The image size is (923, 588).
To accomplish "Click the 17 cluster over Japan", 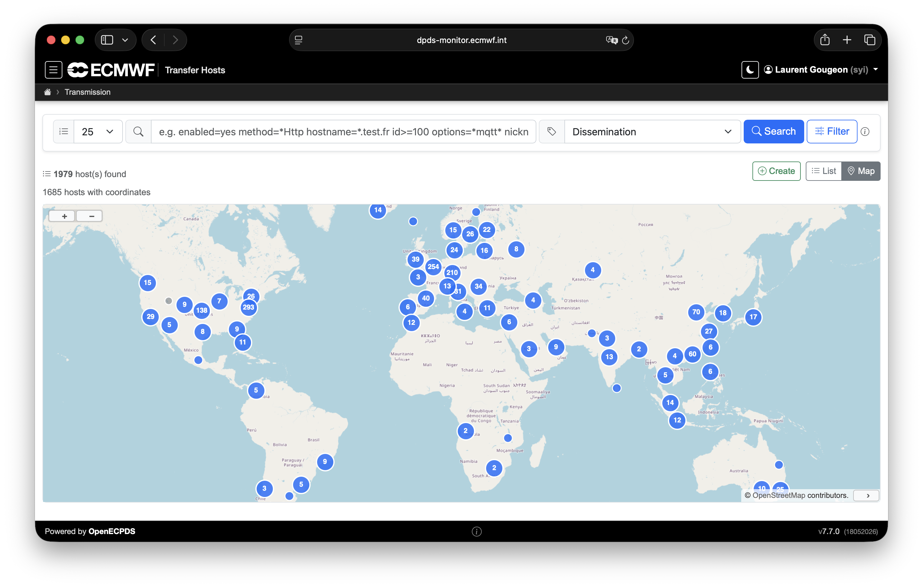I will pos(753,317).
